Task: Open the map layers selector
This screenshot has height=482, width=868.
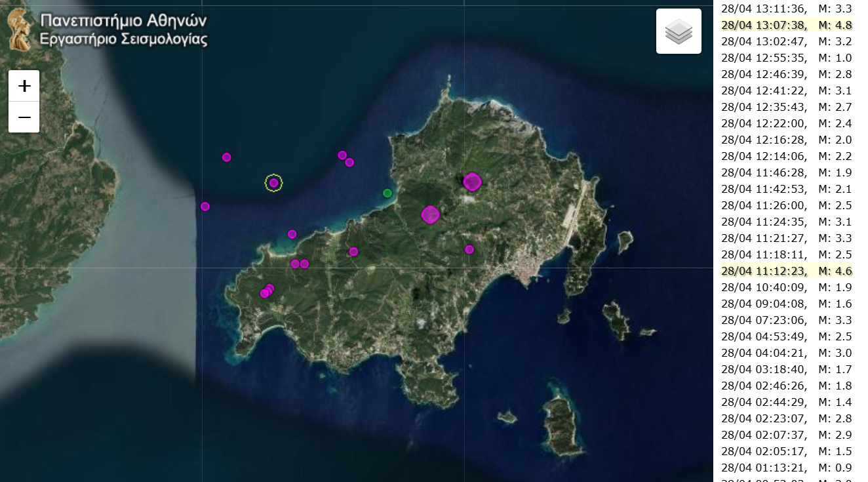Action: click(x=679, y=31)
